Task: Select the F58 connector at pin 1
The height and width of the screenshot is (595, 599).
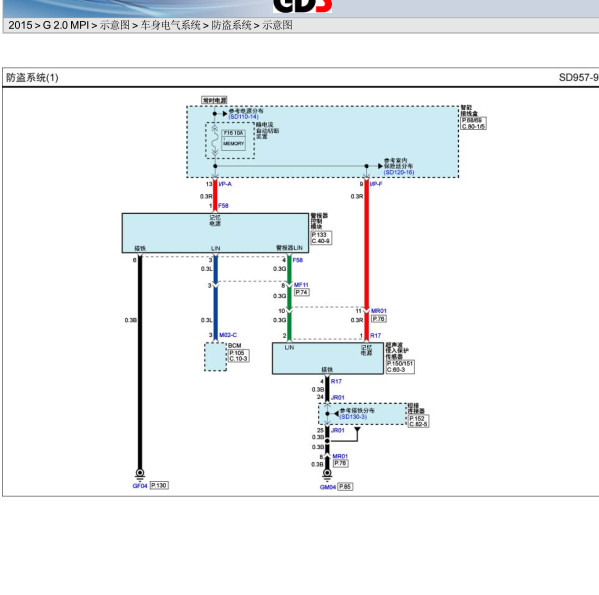Action: tap(223, 205)
